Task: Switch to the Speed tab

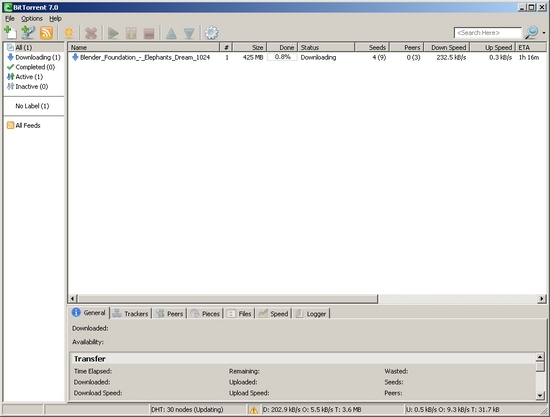Action: click(273, 314)
